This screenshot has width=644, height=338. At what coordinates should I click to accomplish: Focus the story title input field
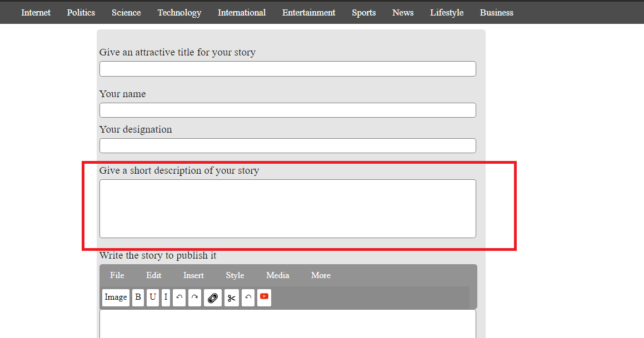click(287, 69)
